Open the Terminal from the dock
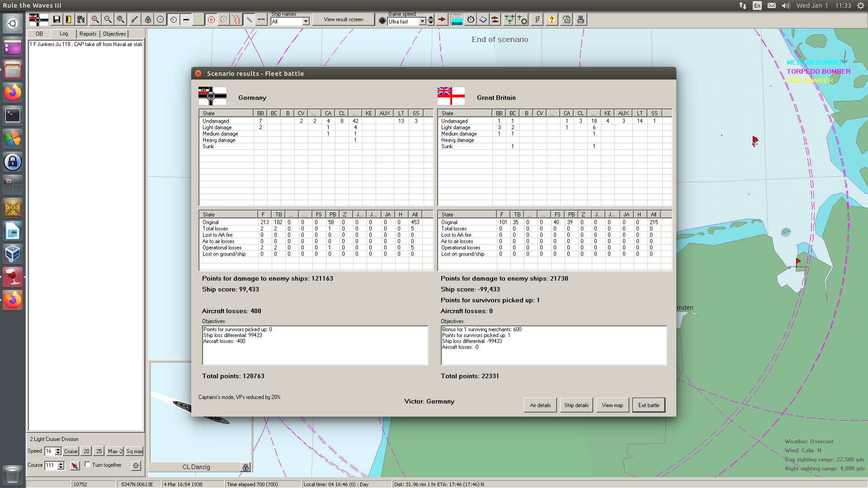868x488 pixels. coord(13,116)
